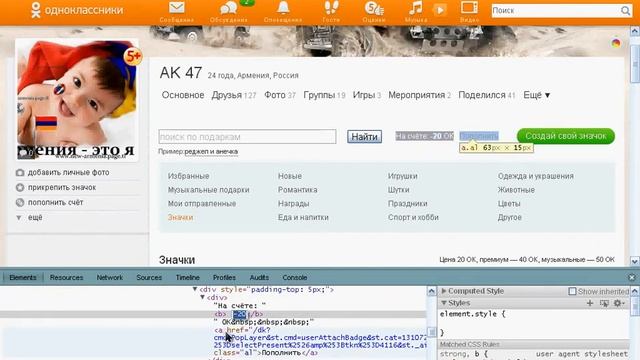Click the search magnifier icon

626,11
